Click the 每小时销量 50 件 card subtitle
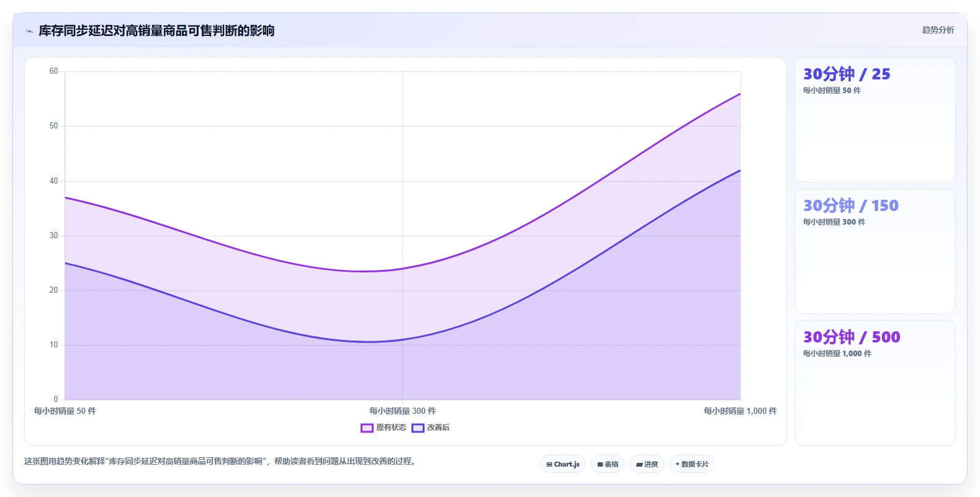The width and height of the screenshot is (980, 497). [832, 91]
